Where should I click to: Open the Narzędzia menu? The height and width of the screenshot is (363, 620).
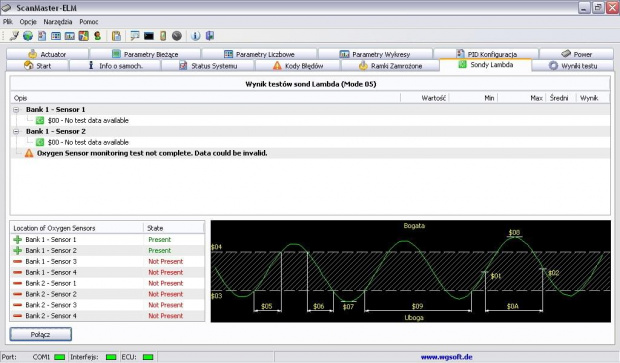(x=58, y=22)
